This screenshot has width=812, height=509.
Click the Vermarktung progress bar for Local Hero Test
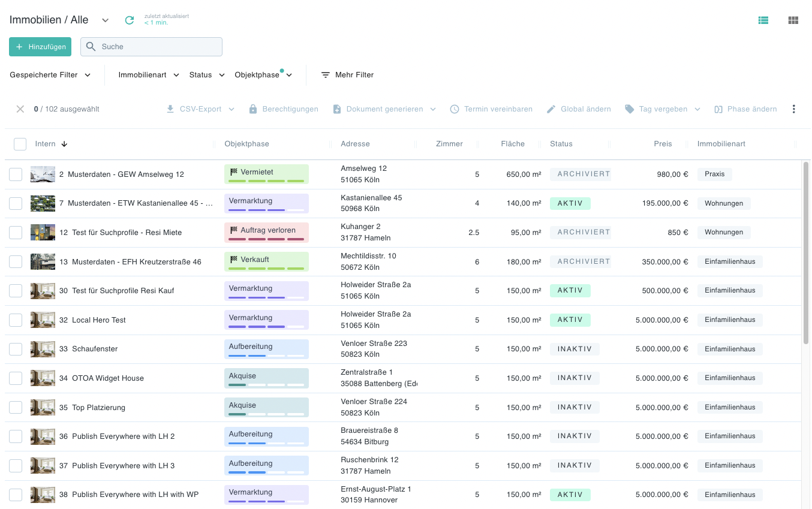coord(266,327)
